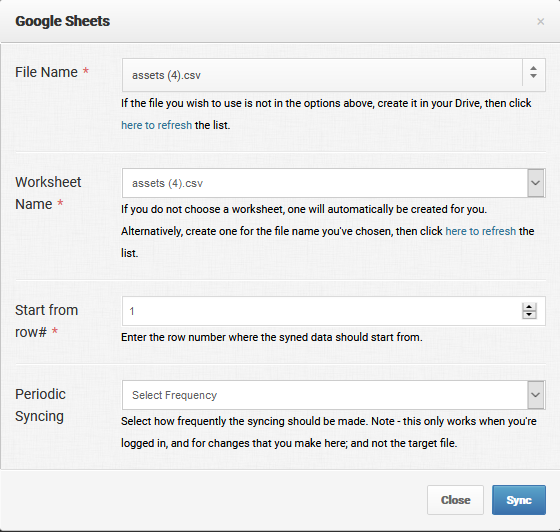
Task: Dismiss the Google Sheets dialog via X icon
Action: 540,22
